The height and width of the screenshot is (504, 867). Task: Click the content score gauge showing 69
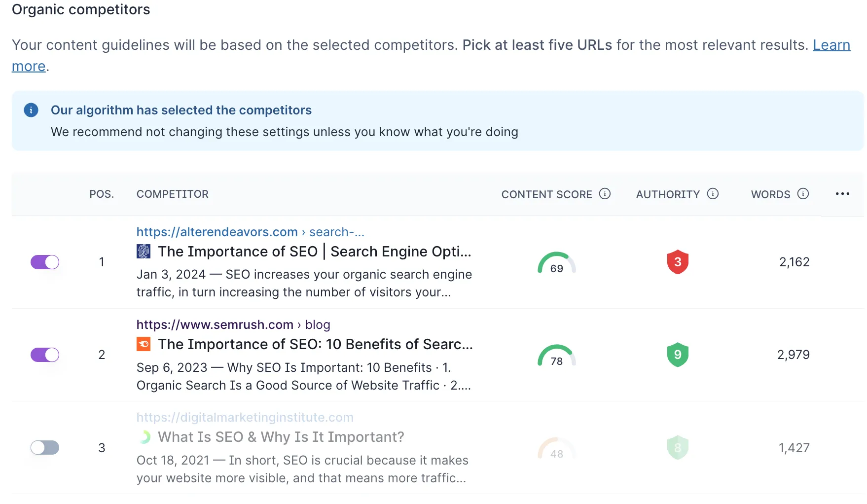(x=557, y=263)
